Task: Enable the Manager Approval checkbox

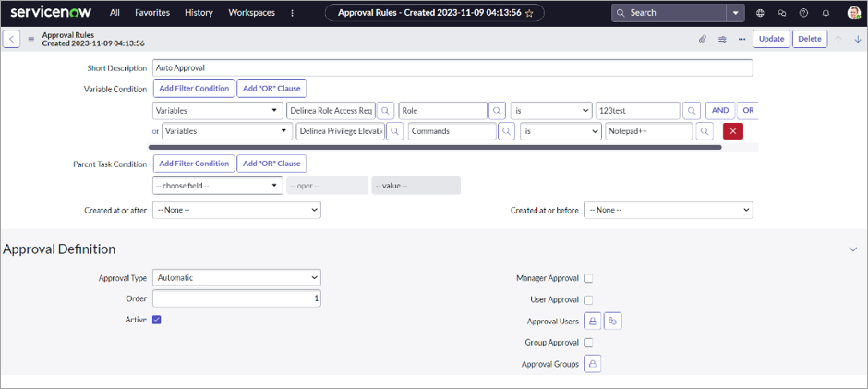Action: coord(588,278)
